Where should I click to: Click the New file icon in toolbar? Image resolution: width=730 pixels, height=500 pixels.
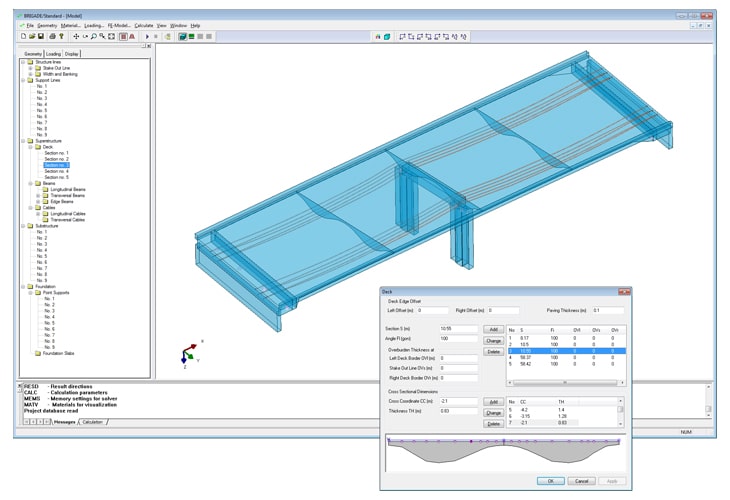[x=22, y=37]
